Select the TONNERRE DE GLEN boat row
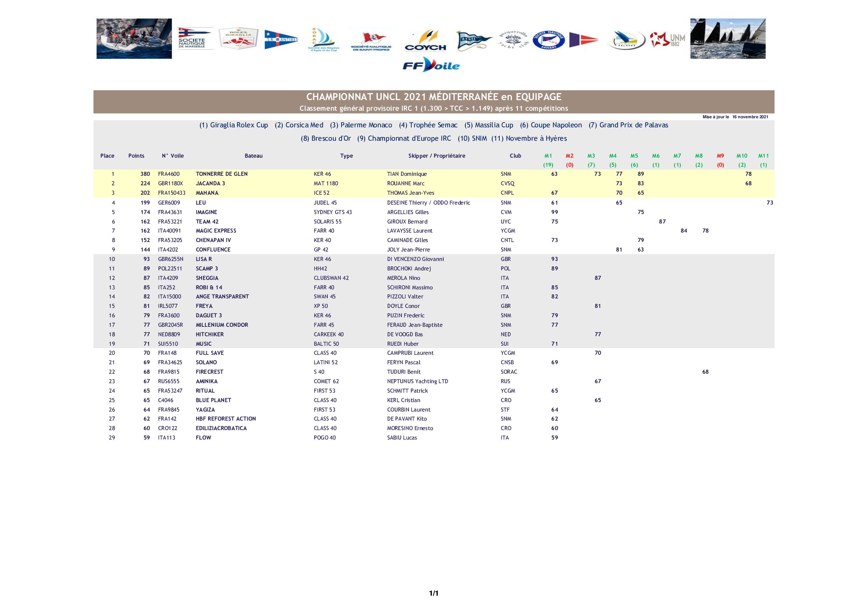 (x=434, y=174)
